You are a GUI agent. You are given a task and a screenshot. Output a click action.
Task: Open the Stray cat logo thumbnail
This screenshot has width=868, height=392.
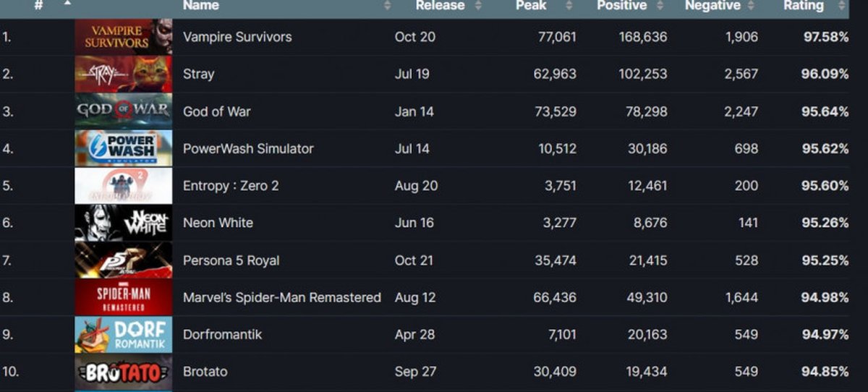tap(124, 74)
